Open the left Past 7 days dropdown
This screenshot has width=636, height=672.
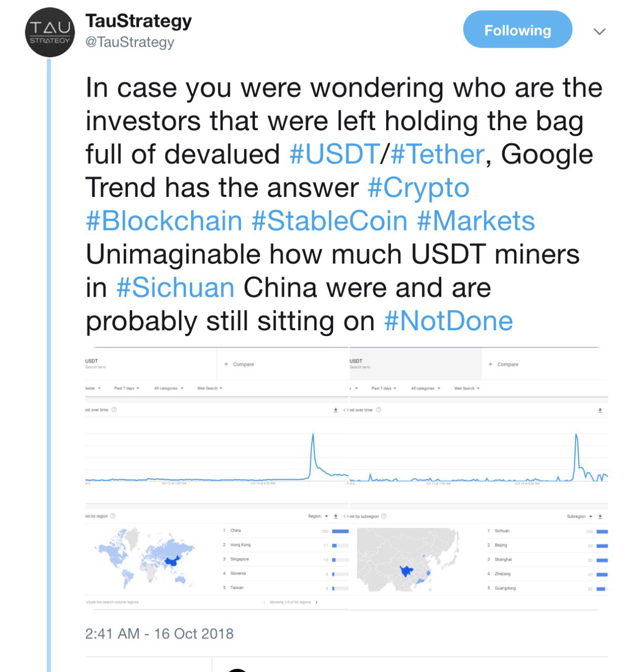126,388
